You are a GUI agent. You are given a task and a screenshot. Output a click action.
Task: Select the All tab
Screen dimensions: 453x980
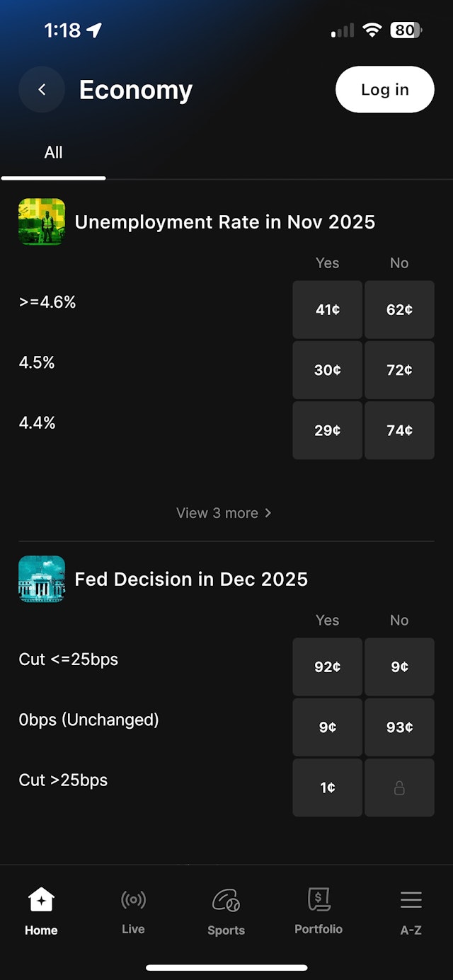[x=54, y=152]
